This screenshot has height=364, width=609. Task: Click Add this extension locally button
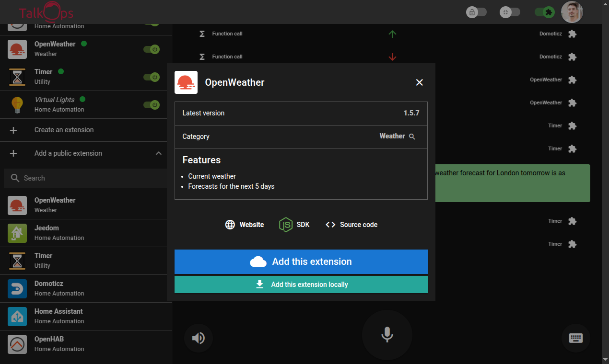(301, 284)
